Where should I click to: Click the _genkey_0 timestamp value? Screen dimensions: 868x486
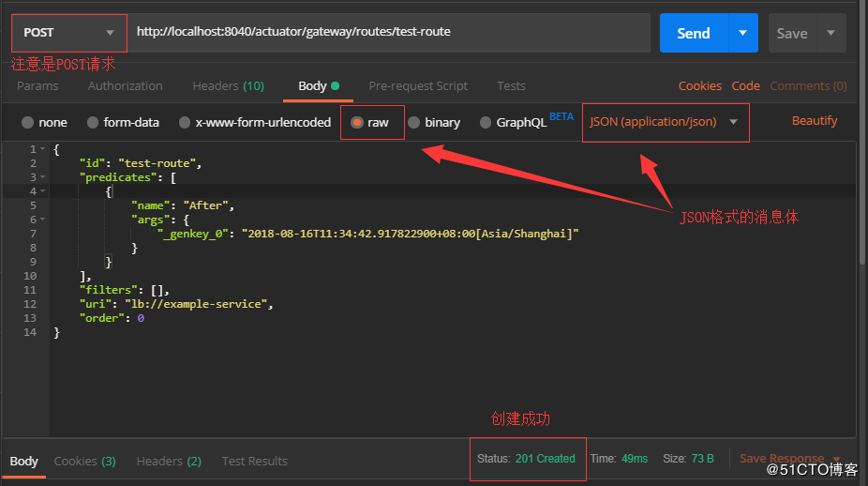[411, 234]
